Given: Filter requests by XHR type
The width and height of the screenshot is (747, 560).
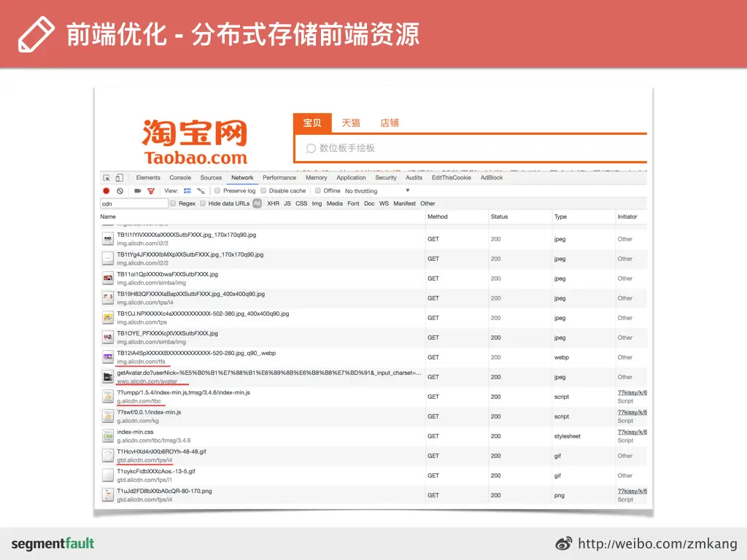Looking at the screenshot, I should coord(273,203).
